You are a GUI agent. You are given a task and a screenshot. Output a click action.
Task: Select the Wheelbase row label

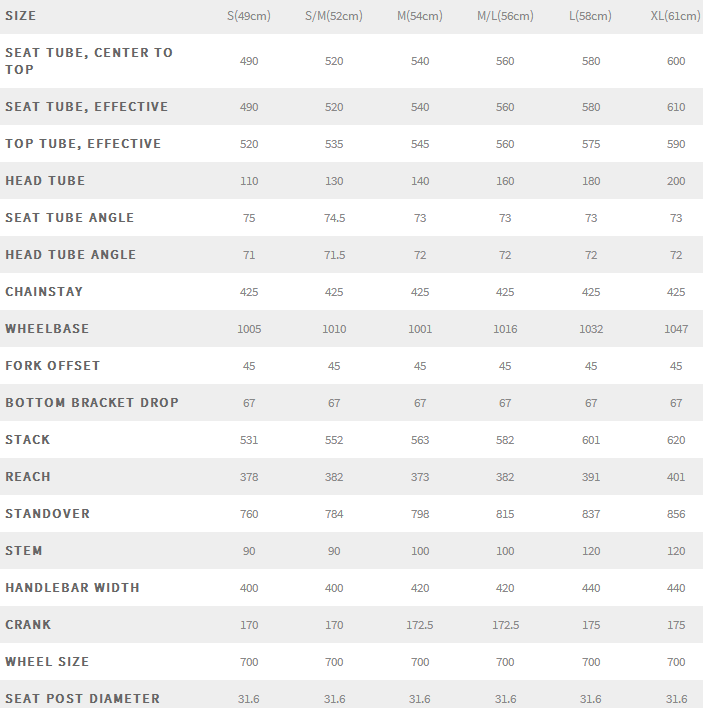pyautogui.click(x=47, y=329)
